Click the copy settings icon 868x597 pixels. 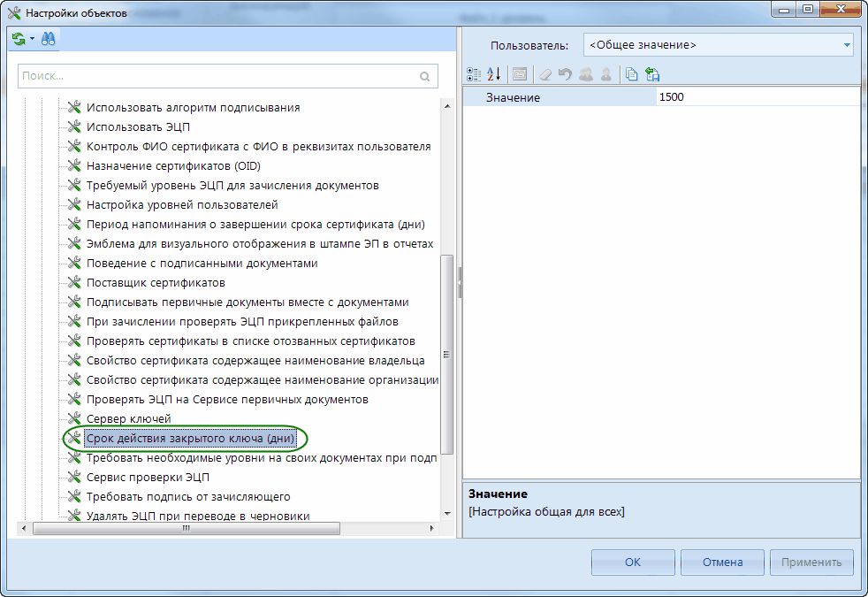[631, 74]
